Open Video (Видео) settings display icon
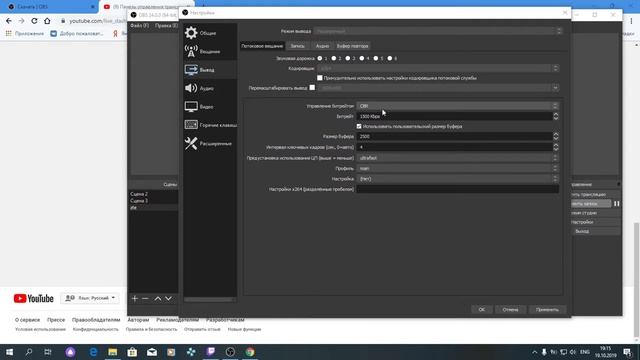 click(x=191, y=107)
